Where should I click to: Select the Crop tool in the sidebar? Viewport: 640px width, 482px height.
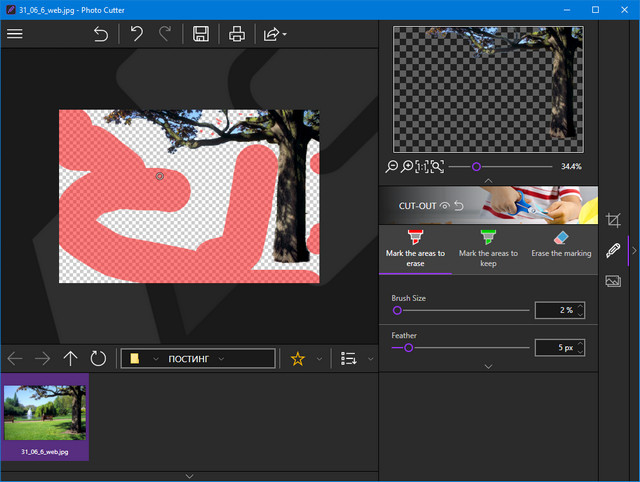[614, 219]
